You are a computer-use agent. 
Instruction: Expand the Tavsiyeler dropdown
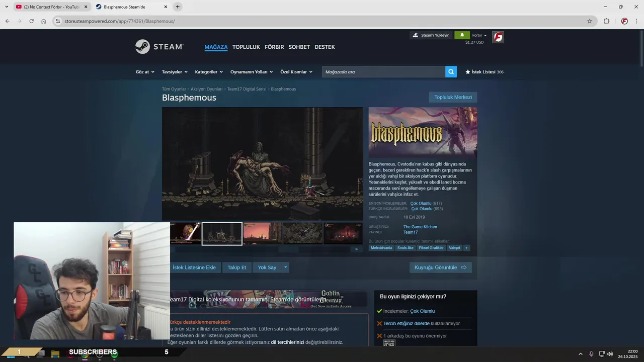tap(175, 72)
